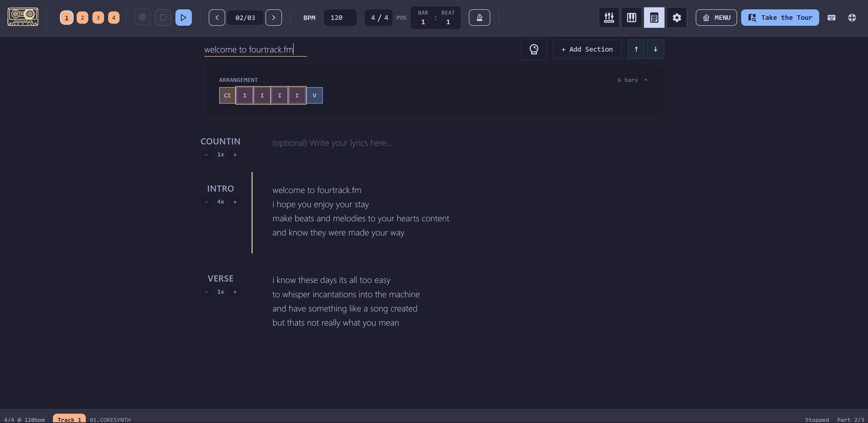Click the Take the Tour button
The image size is (868, 423).
(x=780, y=17)
